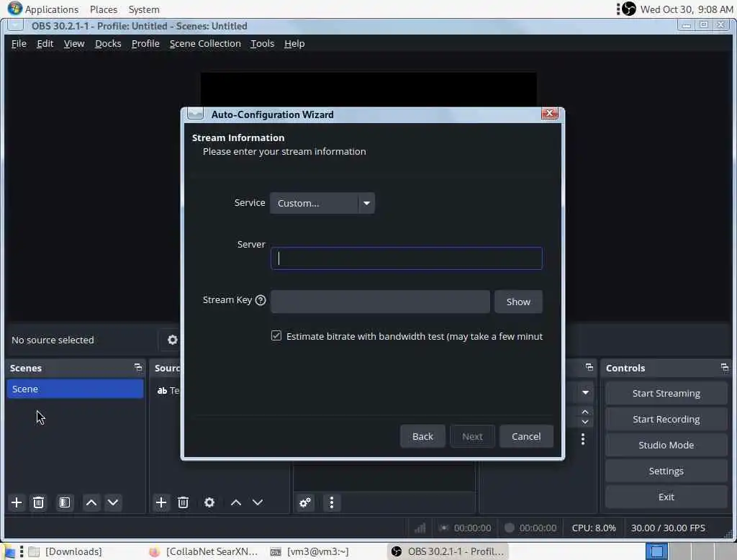Click into the Stream Key field
The image size is (737, 560).
(380, 302)
